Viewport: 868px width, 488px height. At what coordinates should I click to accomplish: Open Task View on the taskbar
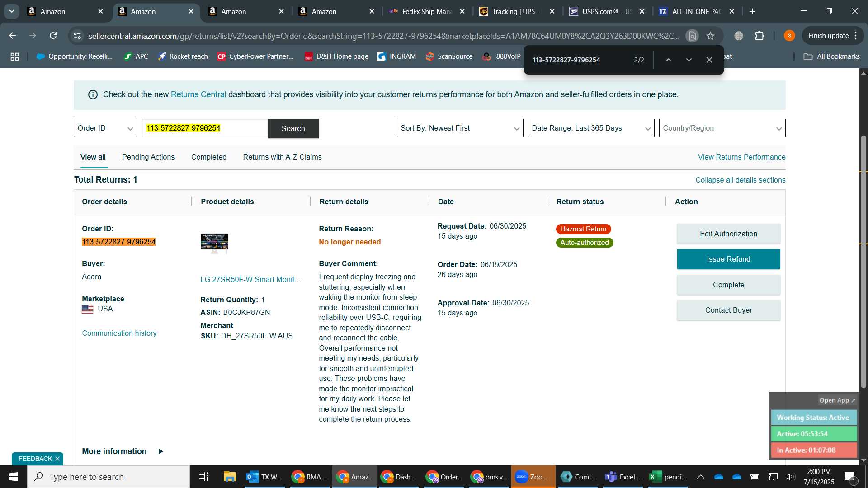click(x=203, y=477)
